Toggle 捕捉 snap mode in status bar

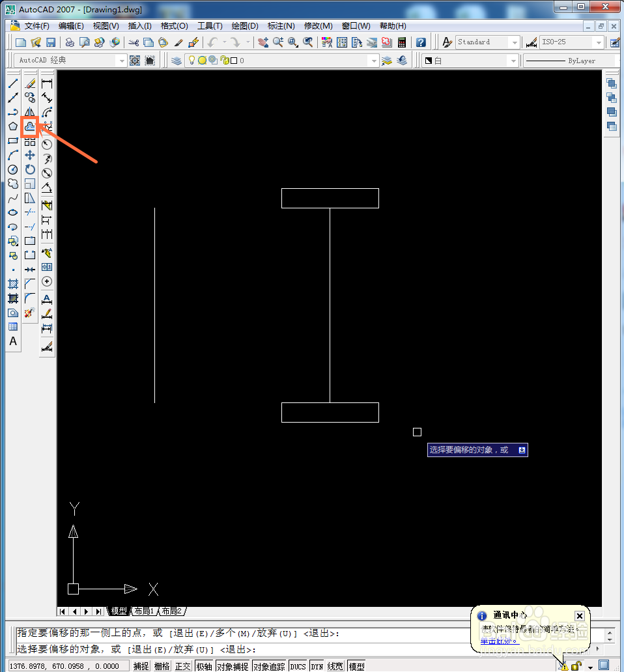[x=141, y=666]
